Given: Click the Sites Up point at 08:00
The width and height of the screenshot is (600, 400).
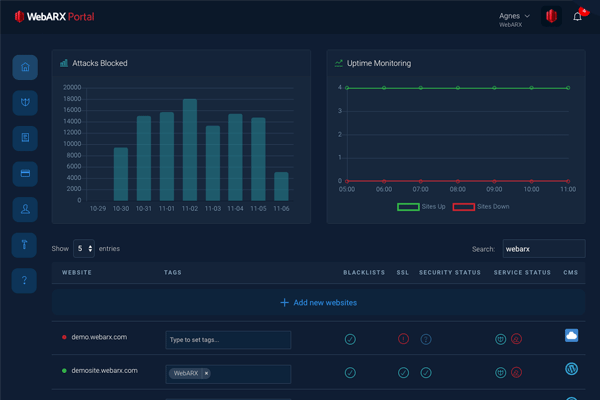Looking at the screenshot, I should point(458,88).
